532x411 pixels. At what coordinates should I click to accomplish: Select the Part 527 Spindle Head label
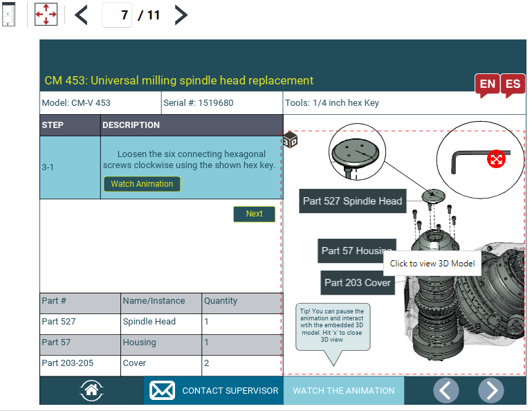click(352, 201)
